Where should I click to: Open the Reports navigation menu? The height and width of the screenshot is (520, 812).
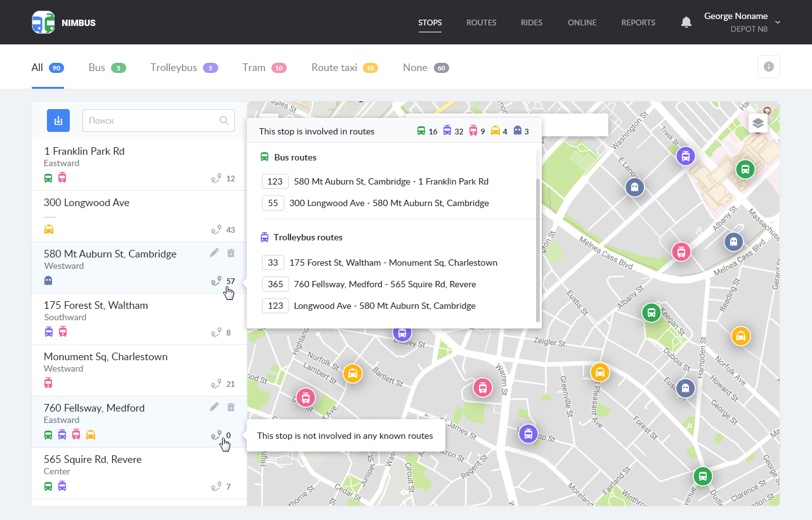[638, 23]
